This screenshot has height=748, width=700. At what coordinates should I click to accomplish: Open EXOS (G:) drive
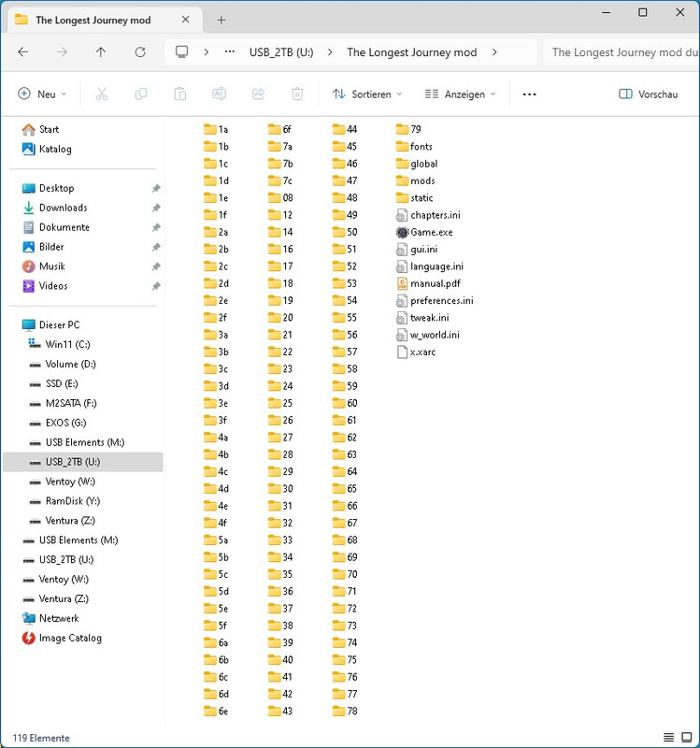(x=58, y=423)
